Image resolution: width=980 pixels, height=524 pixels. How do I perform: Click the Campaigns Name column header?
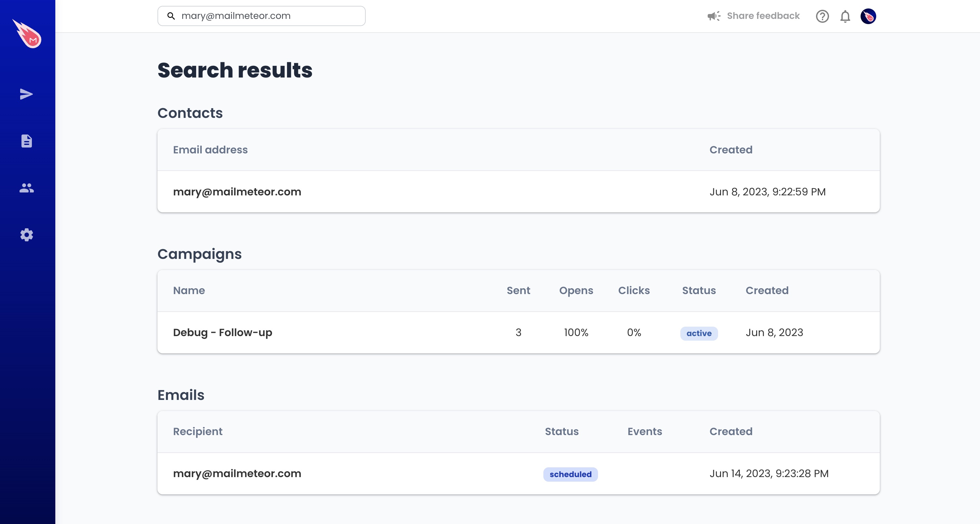[x=189, y=290]
